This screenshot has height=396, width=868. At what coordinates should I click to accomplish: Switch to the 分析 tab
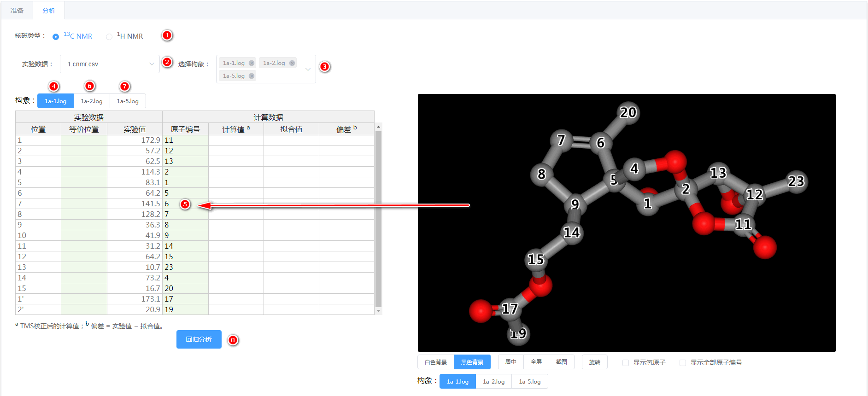pos(49,10)
